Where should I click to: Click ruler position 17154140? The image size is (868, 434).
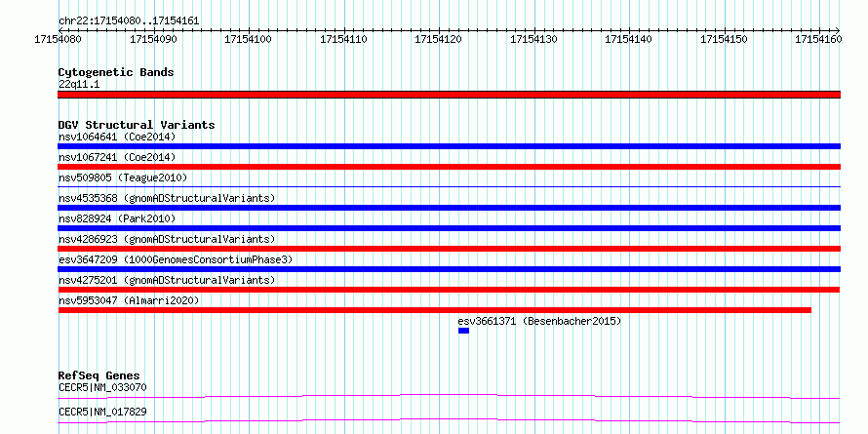click(x=629, y=39)
